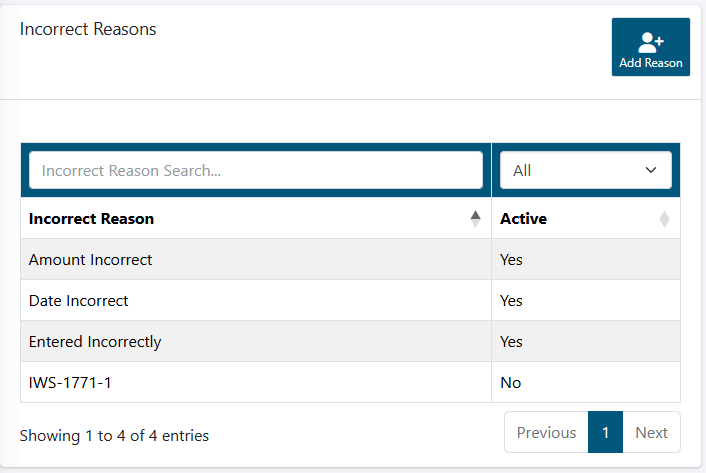
Task: Click the Active column sort arrows icon
Action: coord(664,218)
